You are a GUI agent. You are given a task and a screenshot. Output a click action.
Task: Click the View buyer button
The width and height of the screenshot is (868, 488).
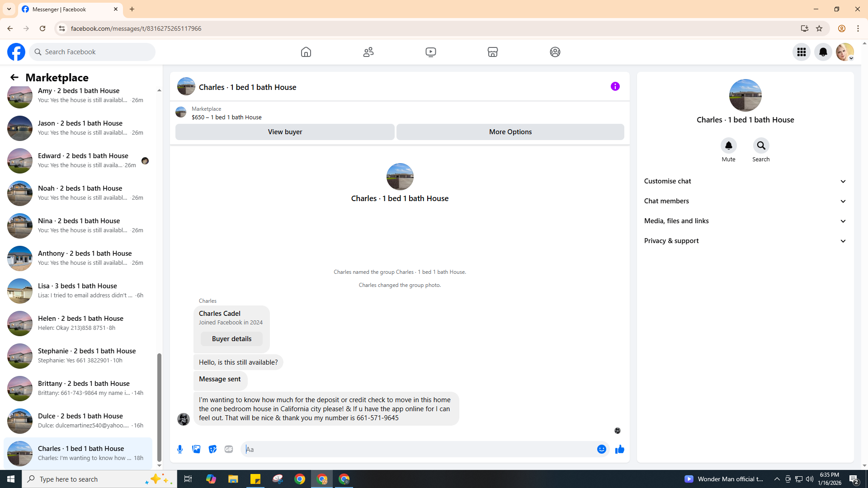pos(285,132)
